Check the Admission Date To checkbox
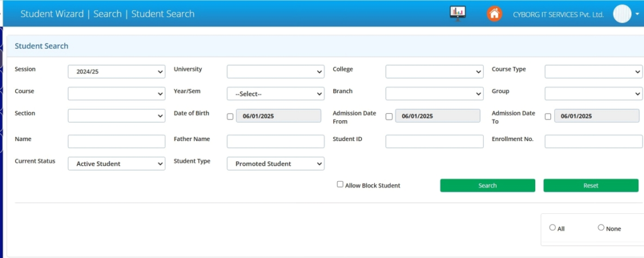The image size is (644, 258). [548, 116]
